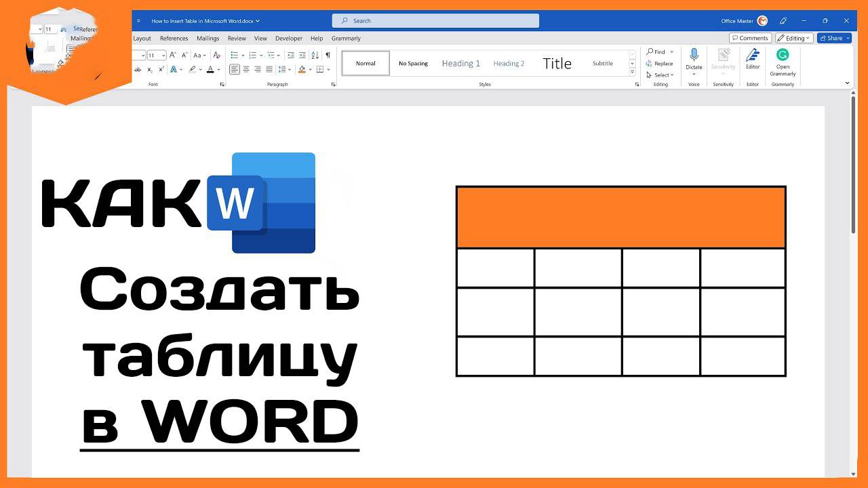Click the Search box in title bar

click(435, 20)
